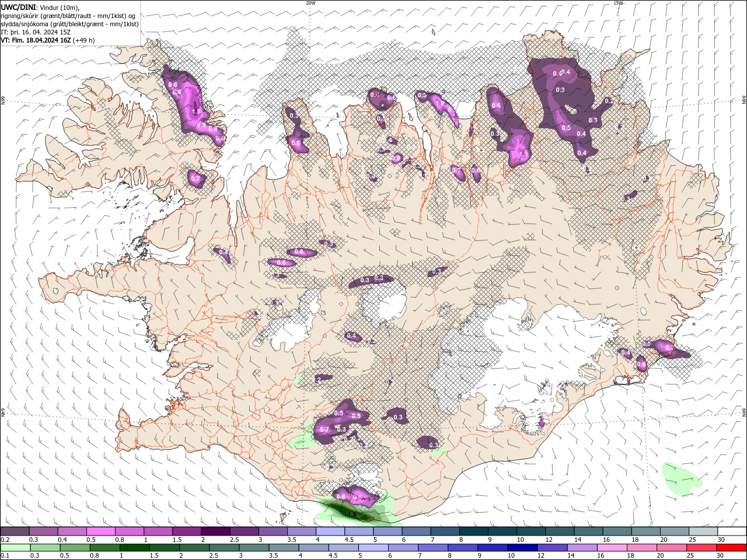The height and width of the screenshot is (560, 747).
Task: Click the "0.1" rain legend label
Action: 5,556
